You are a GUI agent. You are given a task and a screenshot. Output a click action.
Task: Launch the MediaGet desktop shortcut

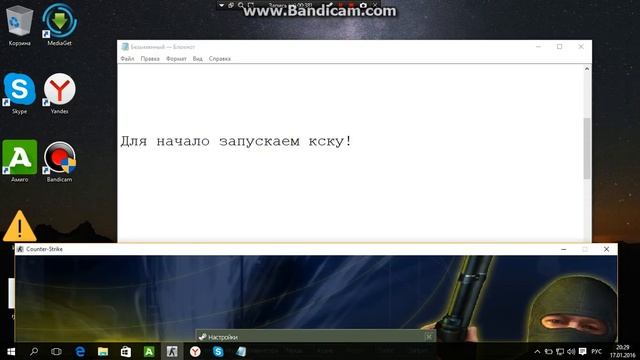tap(59, 25)
